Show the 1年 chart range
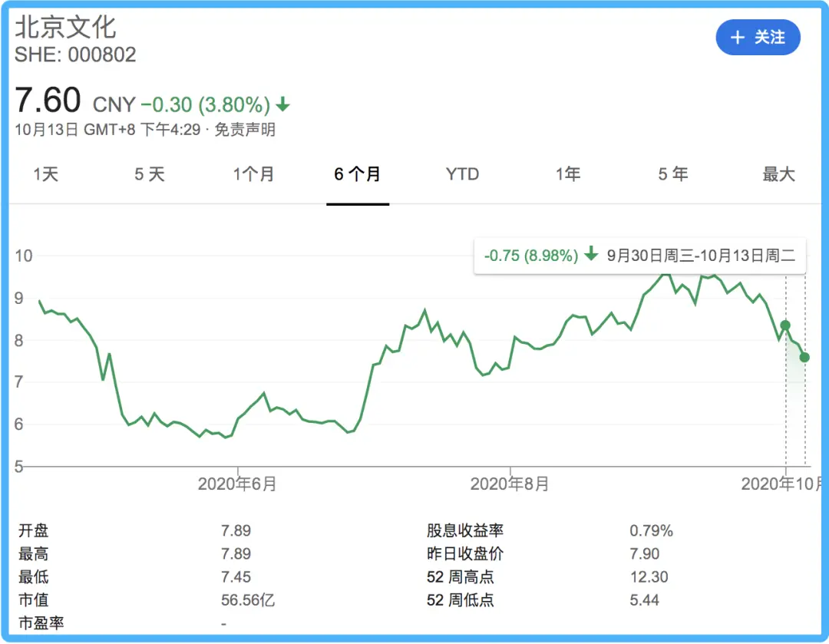829x644 pixels. point(568,174)
